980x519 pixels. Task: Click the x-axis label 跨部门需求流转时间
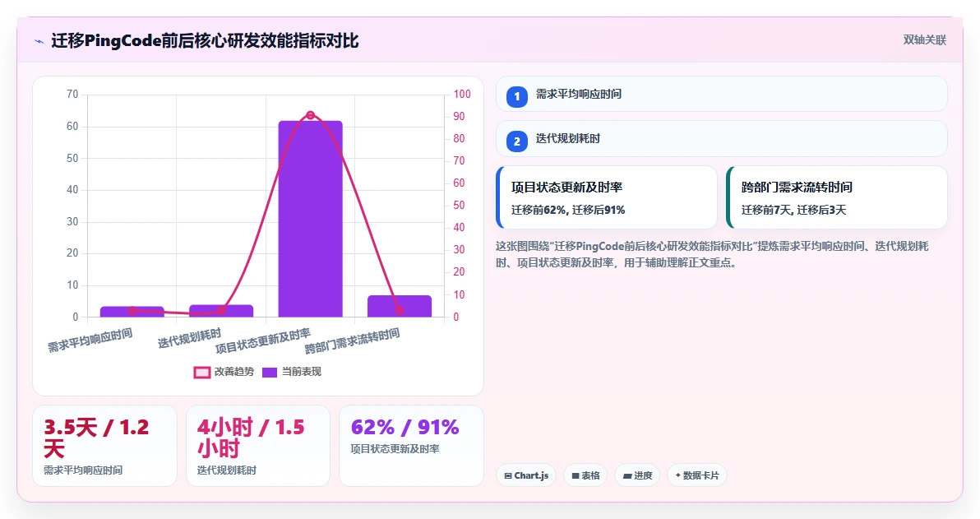click(352, 341)
